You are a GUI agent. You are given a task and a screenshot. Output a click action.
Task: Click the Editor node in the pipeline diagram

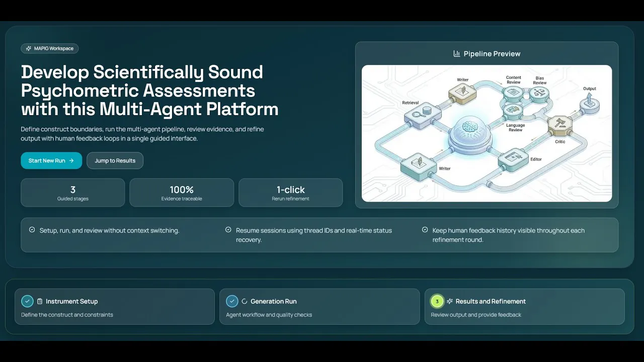tap(514, 160)
